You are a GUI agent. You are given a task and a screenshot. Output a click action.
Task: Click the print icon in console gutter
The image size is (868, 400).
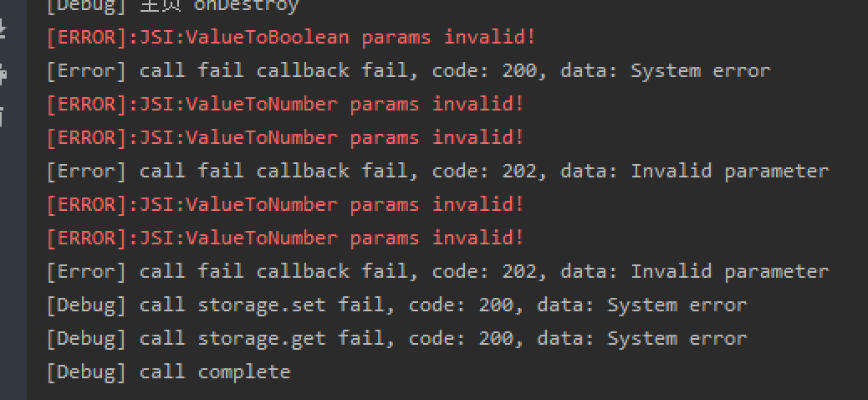pos(3,74)
